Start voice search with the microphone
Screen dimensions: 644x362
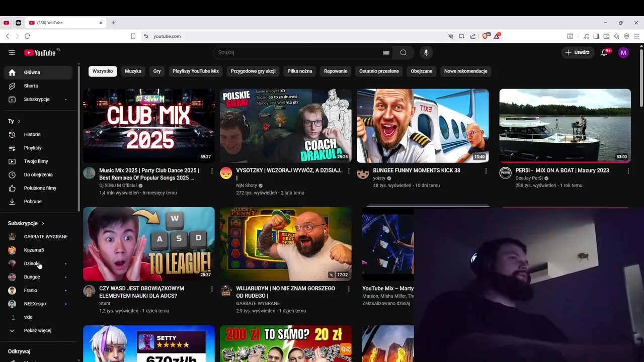click(426, 52)
